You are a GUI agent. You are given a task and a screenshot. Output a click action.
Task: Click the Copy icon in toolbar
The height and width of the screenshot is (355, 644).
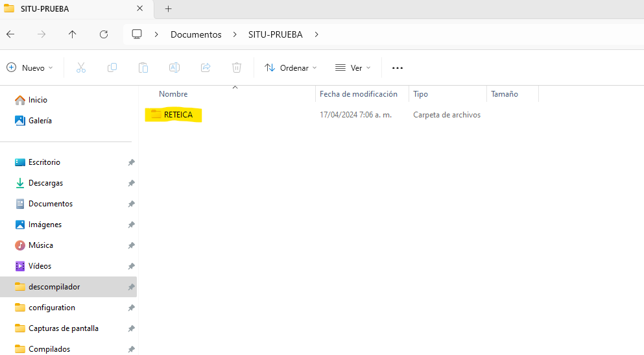point(112,67)
